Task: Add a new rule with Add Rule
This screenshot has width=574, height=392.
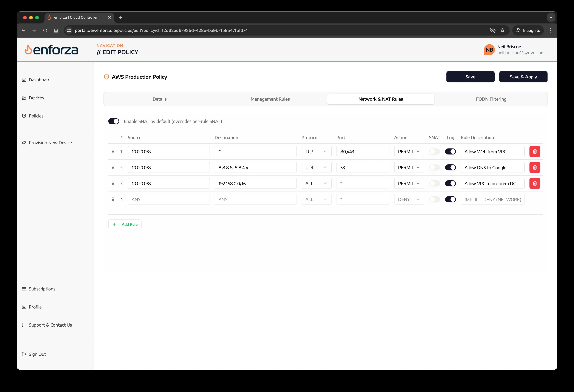Action: coord(125,224)
